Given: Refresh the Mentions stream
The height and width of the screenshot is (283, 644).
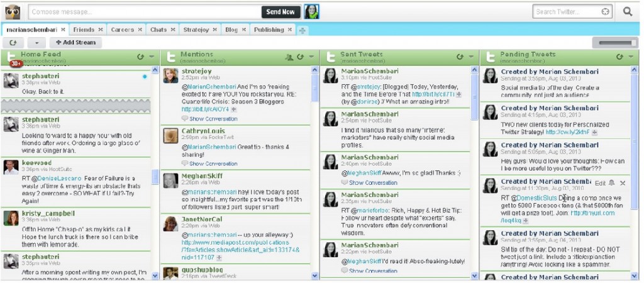Looking at the screenshot, I should (300, 57).
